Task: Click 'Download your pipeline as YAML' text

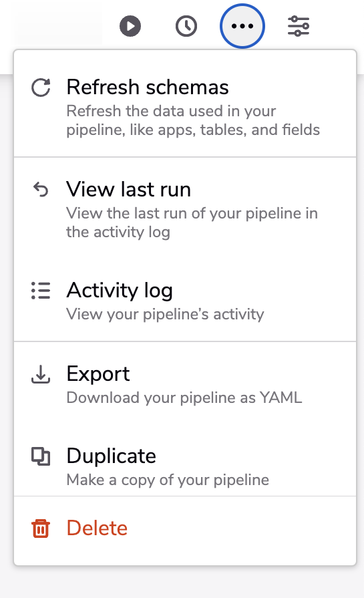Action: [184, 398]
